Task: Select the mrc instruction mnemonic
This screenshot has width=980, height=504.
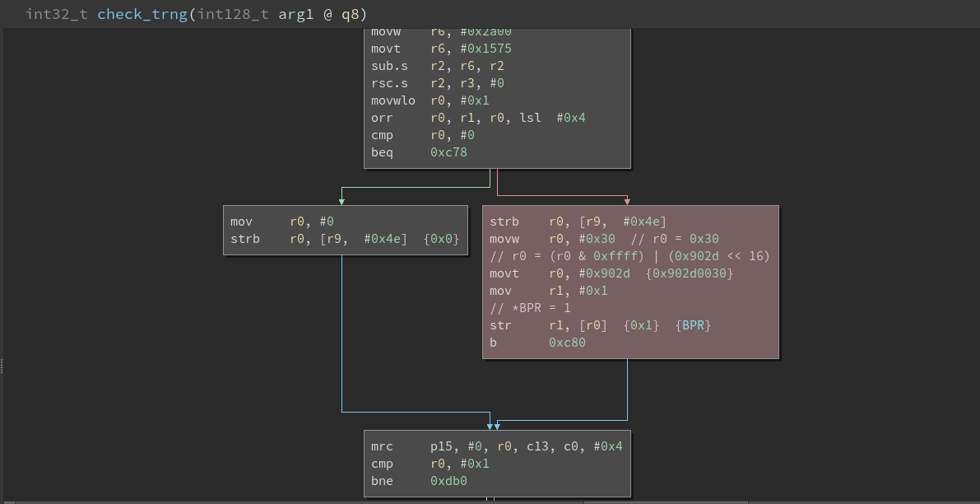Action: (382, 446)
